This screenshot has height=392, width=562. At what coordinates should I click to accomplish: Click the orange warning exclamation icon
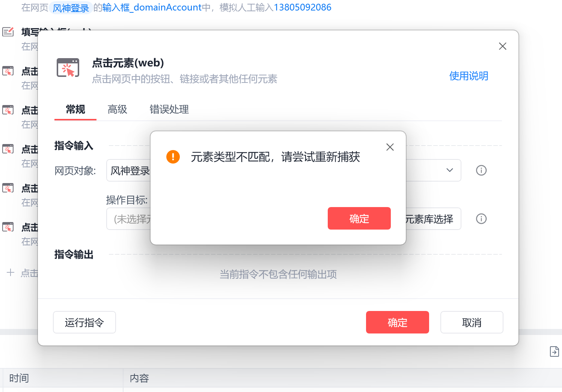(x=173, y=157)
